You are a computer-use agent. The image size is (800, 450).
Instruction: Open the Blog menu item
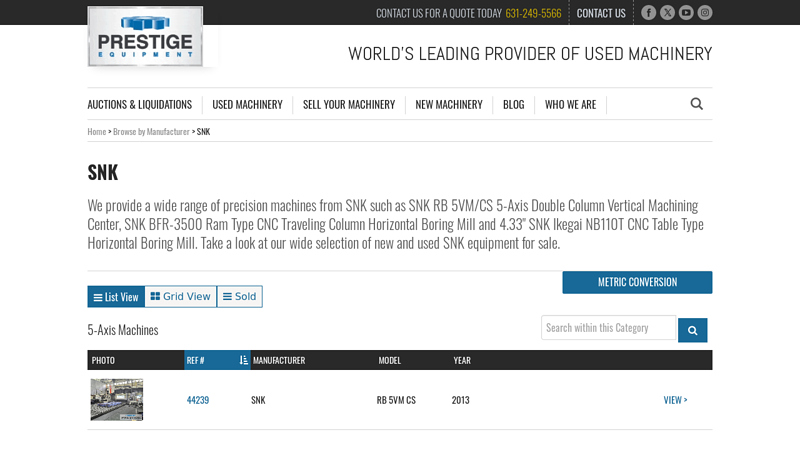(513, 105)
